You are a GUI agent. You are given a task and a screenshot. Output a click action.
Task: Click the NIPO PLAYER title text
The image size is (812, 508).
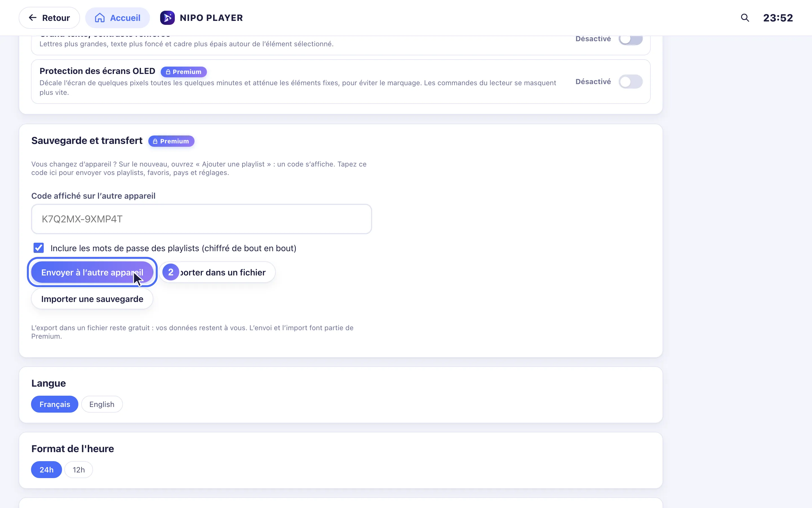pos(211,18)
